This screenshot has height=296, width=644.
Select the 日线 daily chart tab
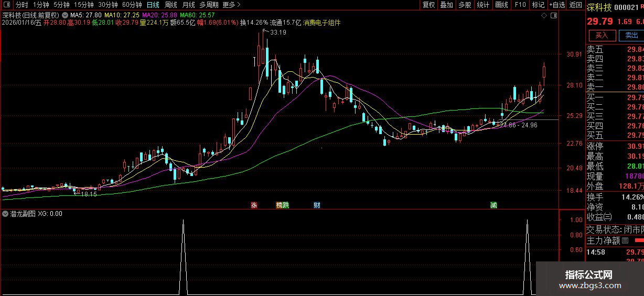click(x=153, y=5)
